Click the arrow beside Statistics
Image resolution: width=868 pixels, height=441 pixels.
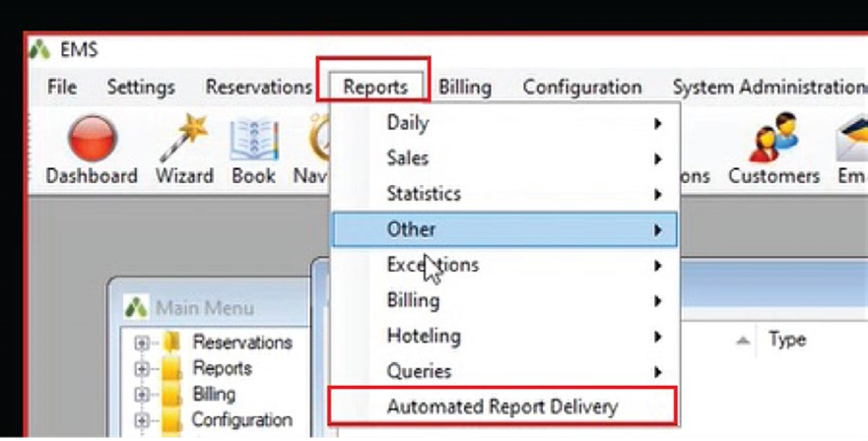[x=657, y=194]
